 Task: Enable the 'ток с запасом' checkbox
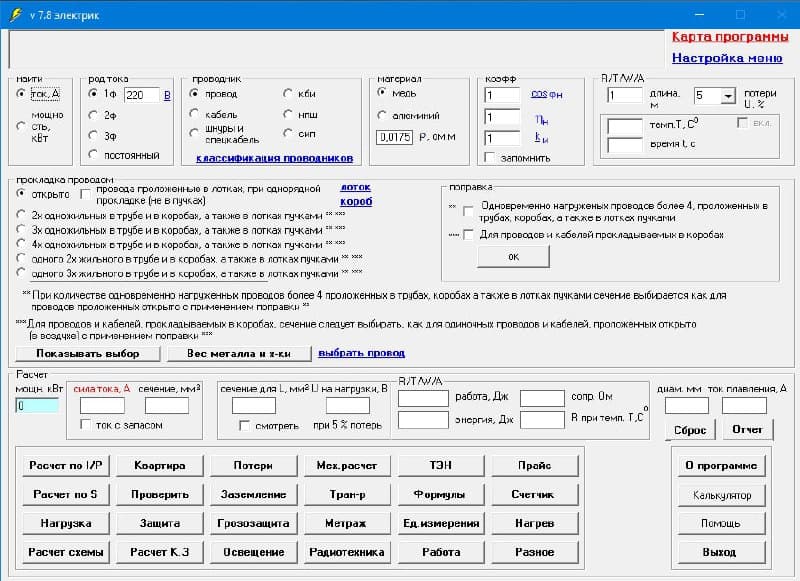(86, 424)
